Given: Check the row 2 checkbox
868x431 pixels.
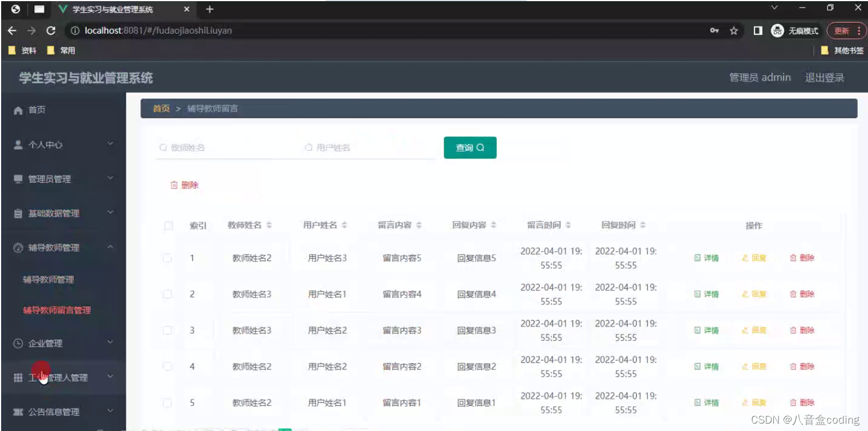Looking at the screenshot, I should coord(167,294).
